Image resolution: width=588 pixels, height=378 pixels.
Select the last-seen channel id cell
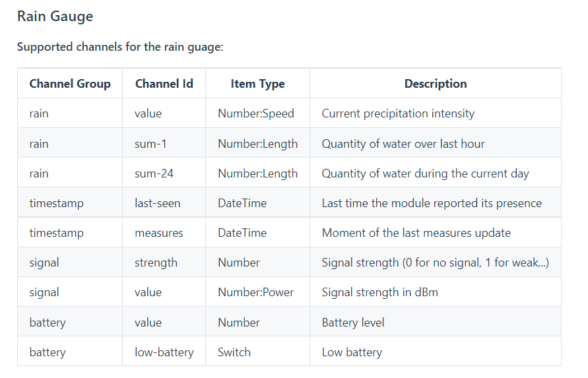click(157, 203)
